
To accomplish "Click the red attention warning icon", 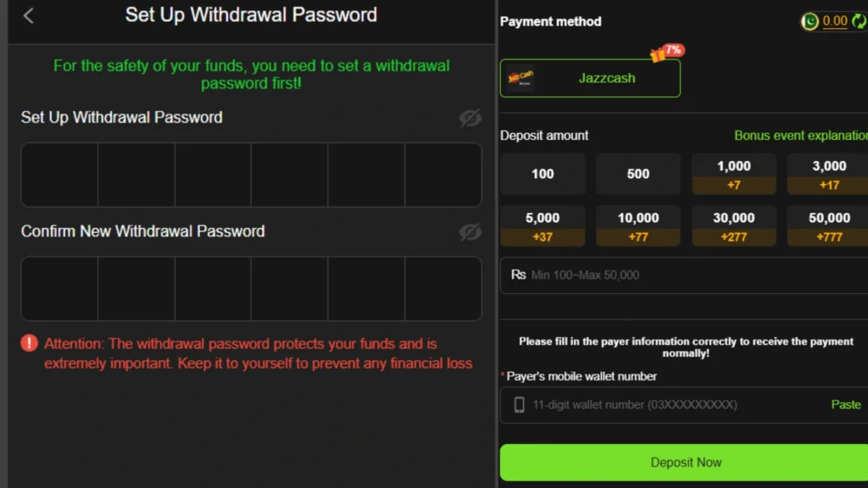I will (x=30, y=343).
